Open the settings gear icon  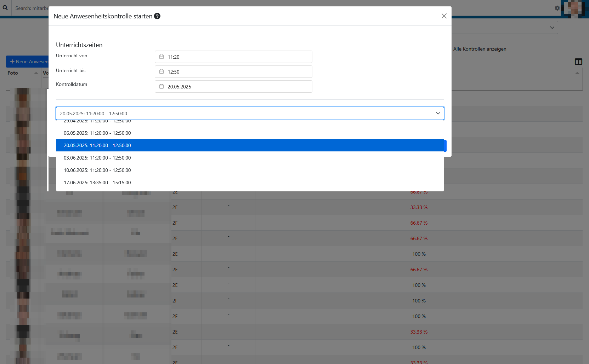557,8
